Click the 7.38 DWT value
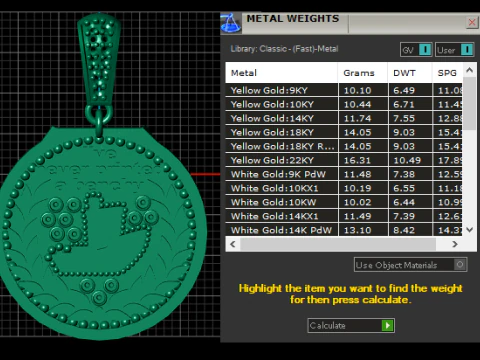The width and height of the screenshot is (480, 360). (x=404, y=174)
